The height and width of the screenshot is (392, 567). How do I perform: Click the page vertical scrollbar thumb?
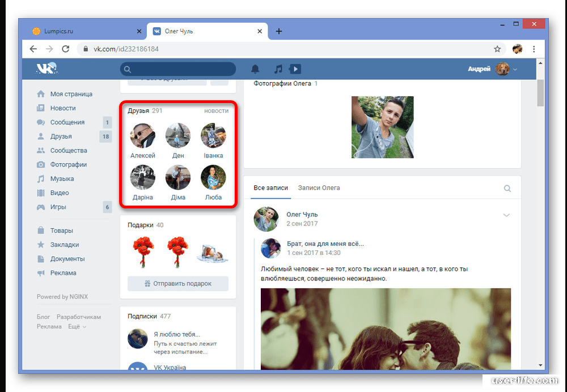coord(540,93)
